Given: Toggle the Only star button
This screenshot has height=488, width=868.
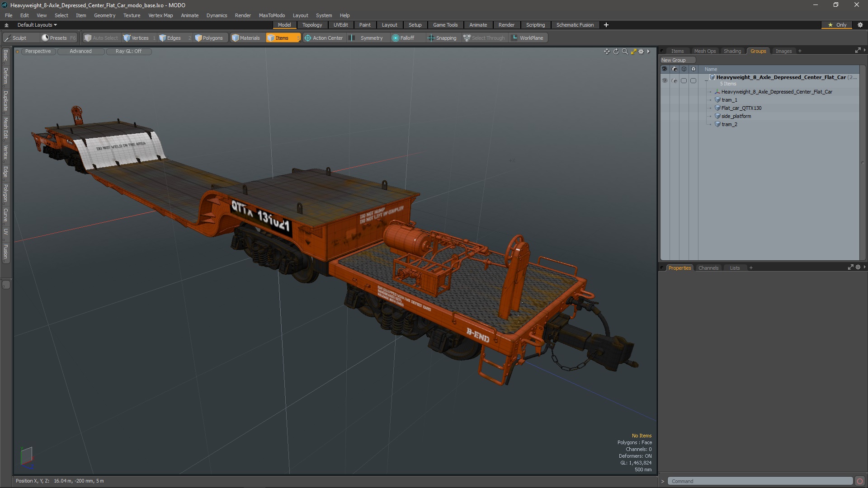Looking at the screenshot, I should click(837, 25).
